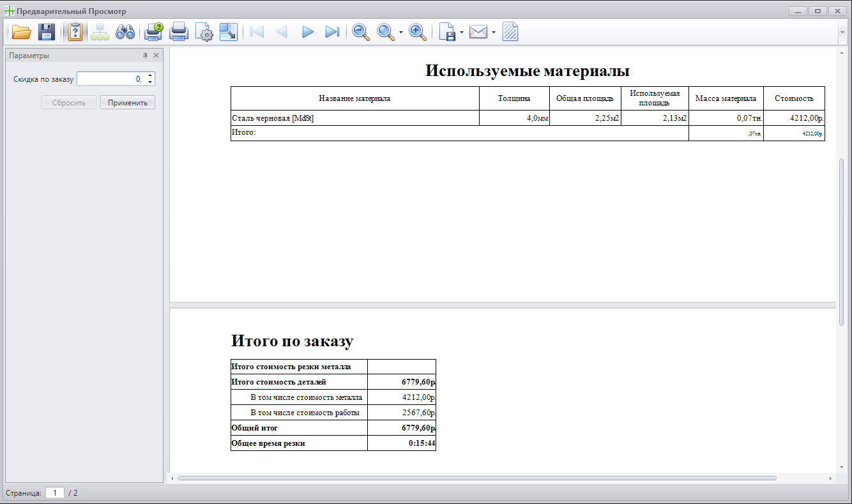Zoom out with the minus magnifier
The image size is (852, 504).
361,32
